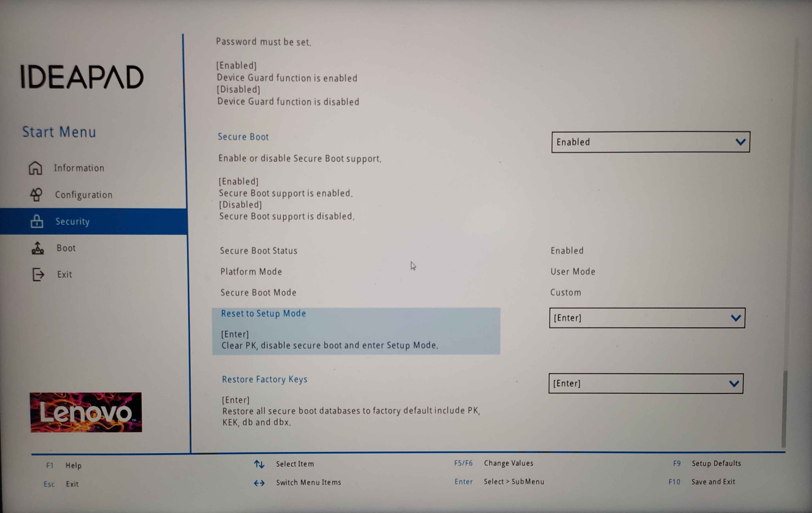
Task: Click the Reset to Setup Mode option
Action: click(263, 313)
